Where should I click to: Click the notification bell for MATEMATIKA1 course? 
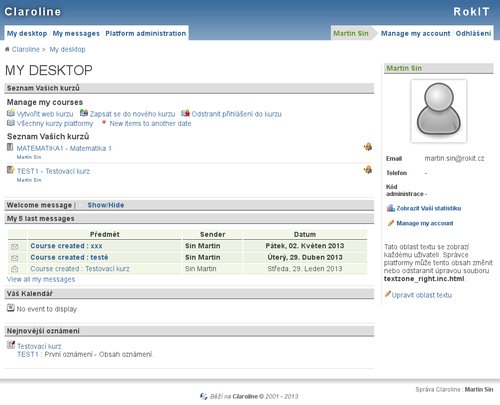[x=368, y=147]
